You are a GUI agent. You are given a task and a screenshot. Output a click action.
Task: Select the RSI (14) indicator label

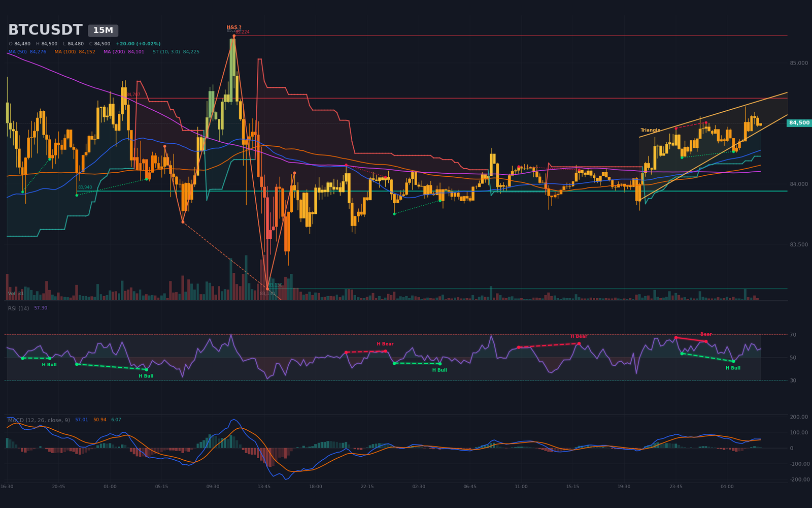pyautogui.click(x=18, y=308)
